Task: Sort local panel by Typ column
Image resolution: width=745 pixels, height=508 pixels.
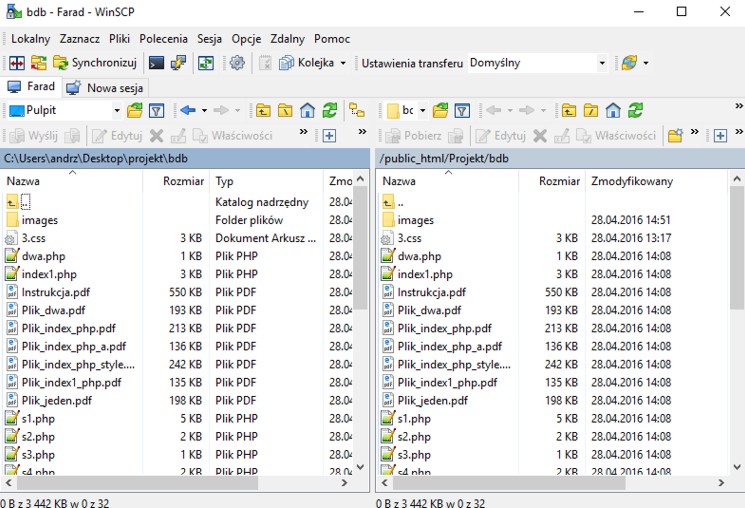Action: click(x=266, y=181)
